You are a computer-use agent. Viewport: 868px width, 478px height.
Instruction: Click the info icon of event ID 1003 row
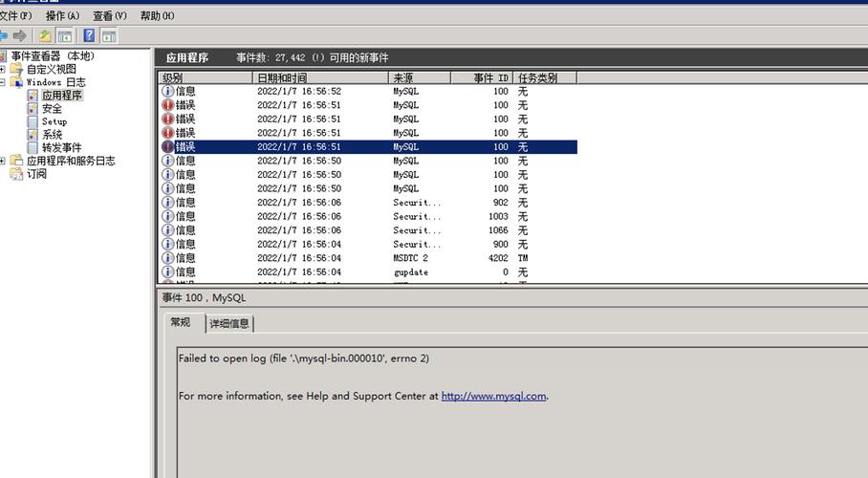click(x=167, y=216)
